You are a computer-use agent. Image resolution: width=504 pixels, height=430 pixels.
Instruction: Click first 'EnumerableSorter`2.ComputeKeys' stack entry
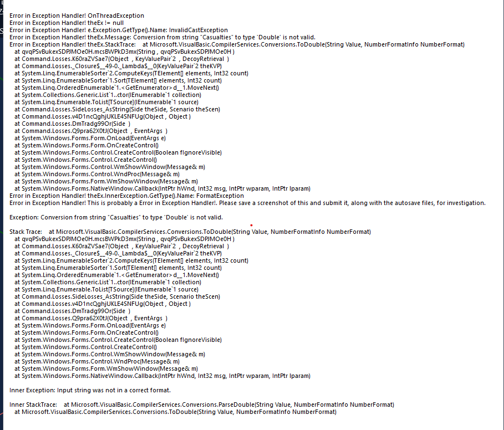131,74
